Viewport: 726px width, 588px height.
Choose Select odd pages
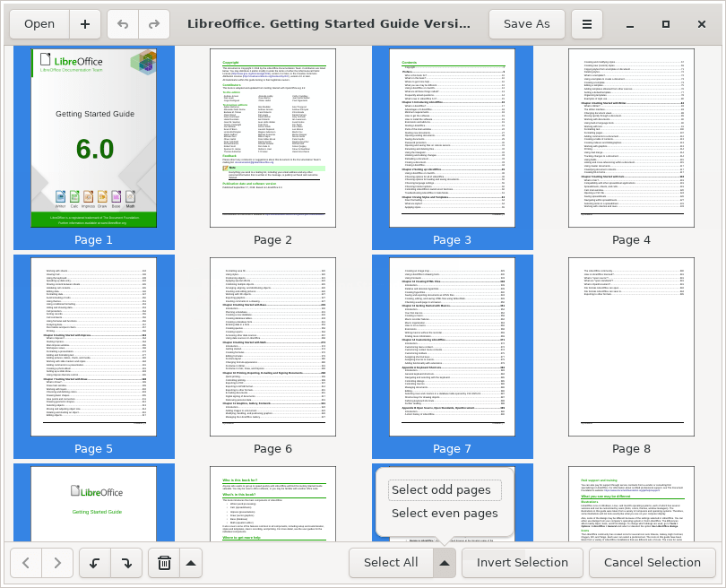(445, 489)
